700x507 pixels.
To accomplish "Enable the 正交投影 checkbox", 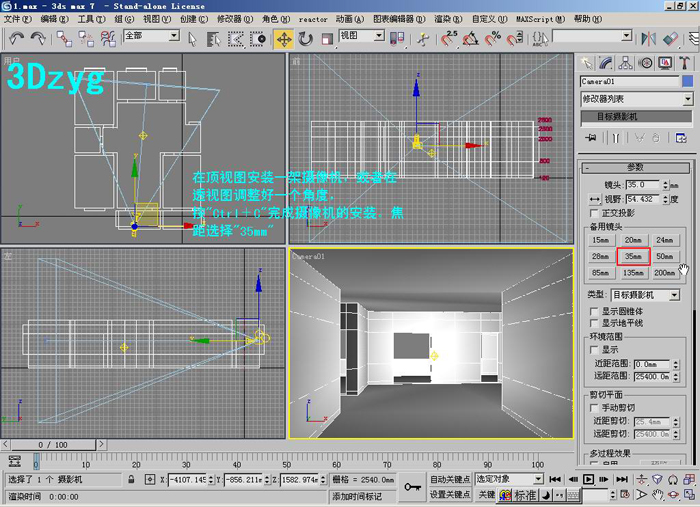I will click(594, 213).
